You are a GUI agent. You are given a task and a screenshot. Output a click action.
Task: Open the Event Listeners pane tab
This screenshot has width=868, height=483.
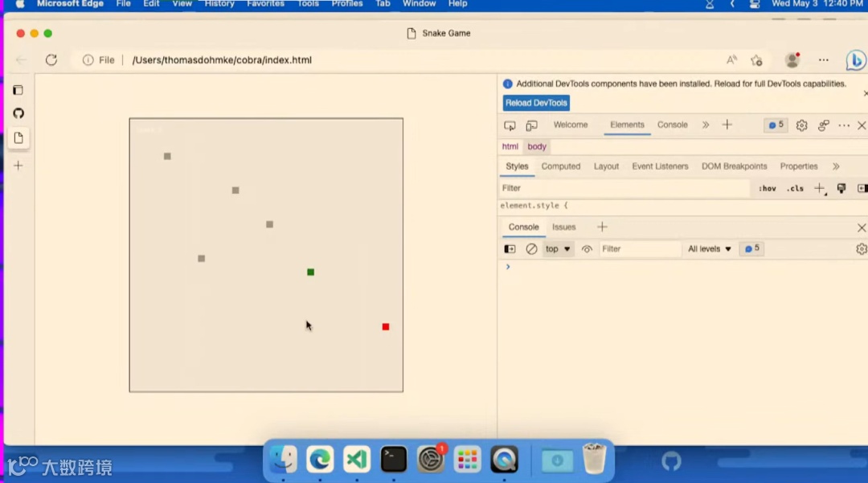[660, 166]
